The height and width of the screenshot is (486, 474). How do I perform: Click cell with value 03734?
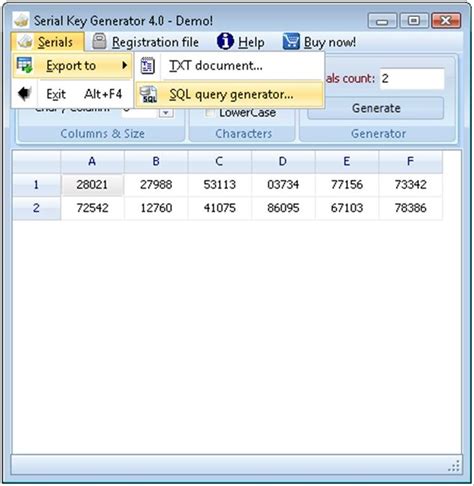[x=283, y=185]
